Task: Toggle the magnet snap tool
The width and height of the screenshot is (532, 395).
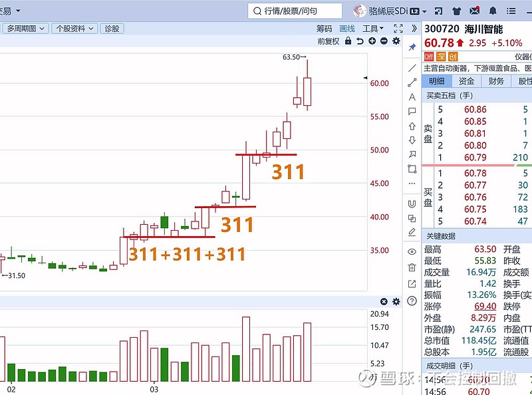Action: point(412,203)
